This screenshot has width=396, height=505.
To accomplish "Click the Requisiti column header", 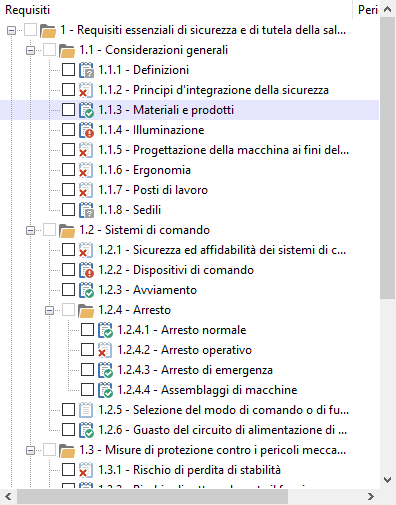I will click(x=176, y=10).
